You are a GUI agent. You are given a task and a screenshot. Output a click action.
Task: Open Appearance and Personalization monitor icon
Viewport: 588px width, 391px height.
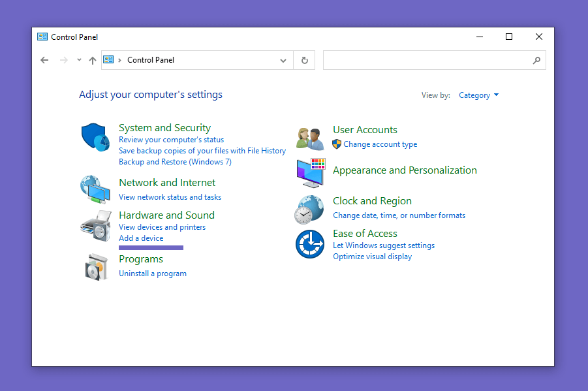click(x=311, y=172)
